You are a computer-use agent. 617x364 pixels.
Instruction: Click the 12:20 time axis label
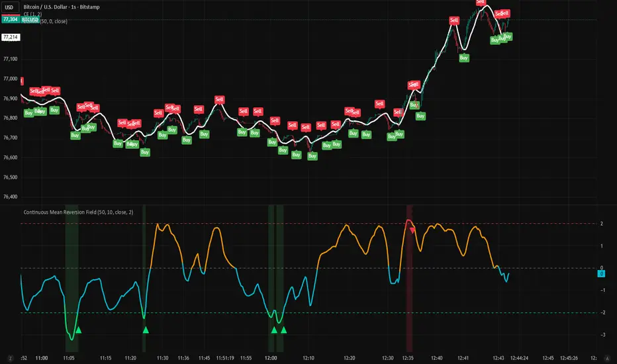(x=350, y=358)
